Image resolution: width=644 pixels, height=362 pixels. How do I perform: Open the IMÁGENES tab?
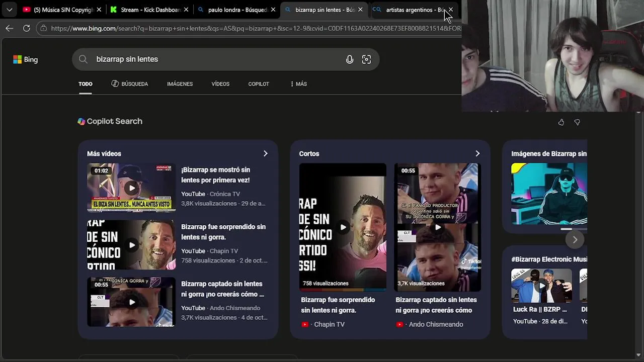tap(180, 84)
